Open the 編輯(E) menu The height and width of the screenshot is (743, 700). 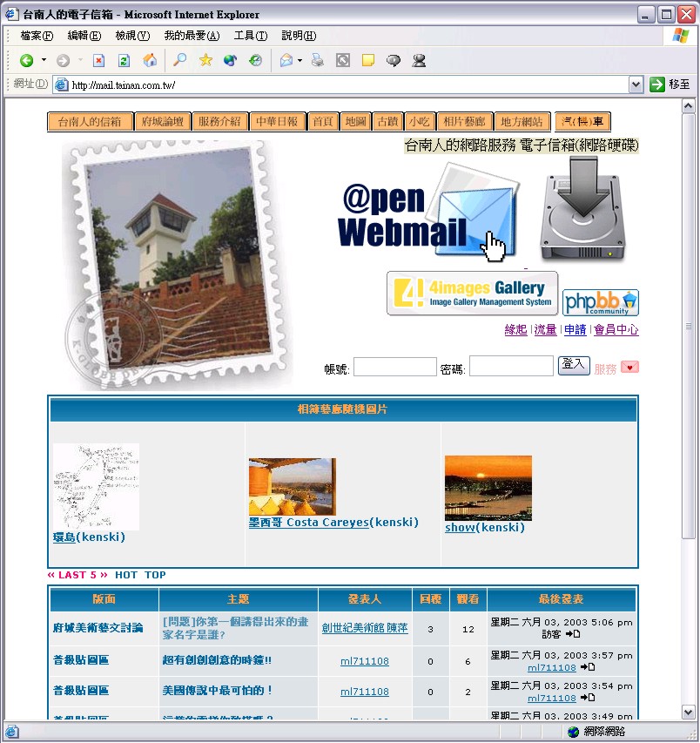pyautogui.click(x=84, y=36)
